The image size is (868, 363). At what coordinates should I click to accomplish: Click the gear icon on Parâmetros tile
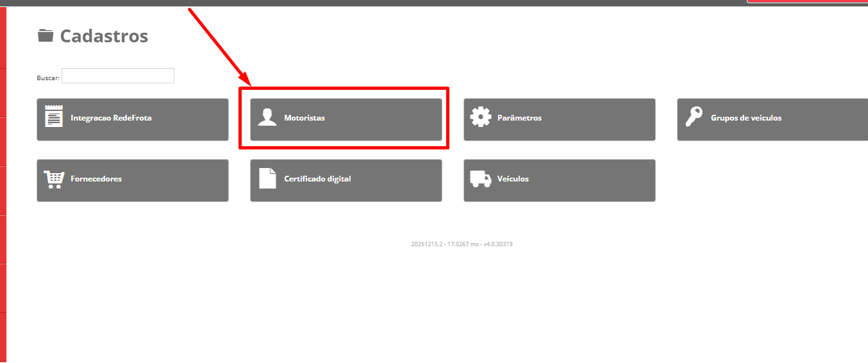[x=481, y=117]
